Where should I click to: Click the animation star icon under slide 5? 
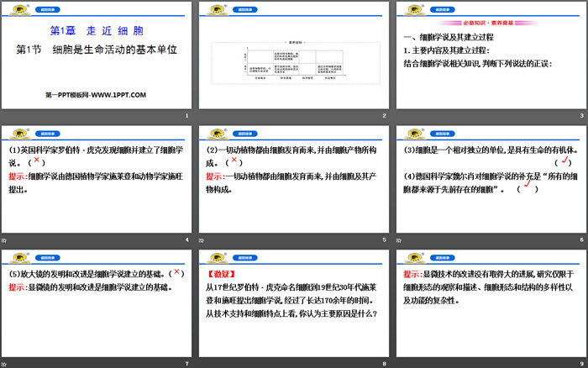(x=202, y=240)
